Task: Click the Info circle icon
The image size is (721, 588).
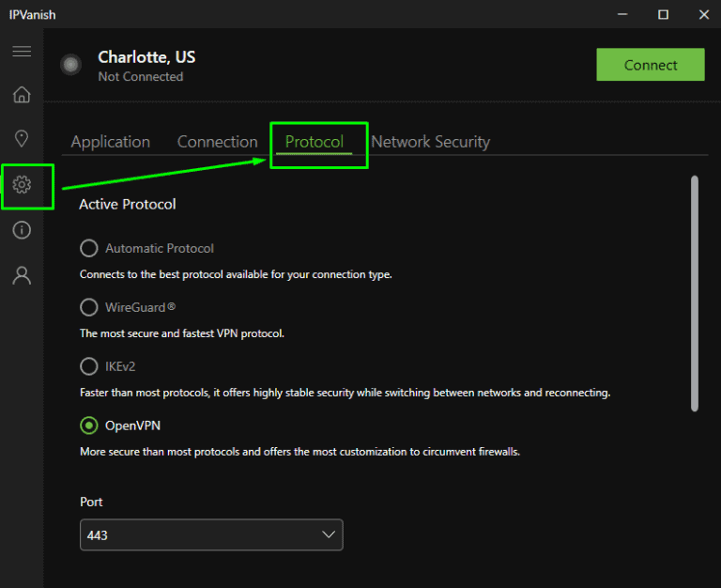Action: pyautogui.click(x=22, y=230)
